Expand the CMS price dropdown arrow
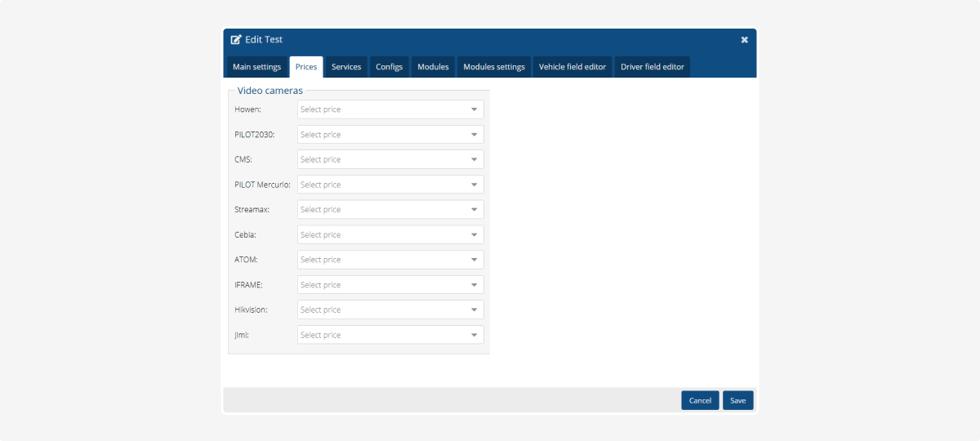 [474, 159]
